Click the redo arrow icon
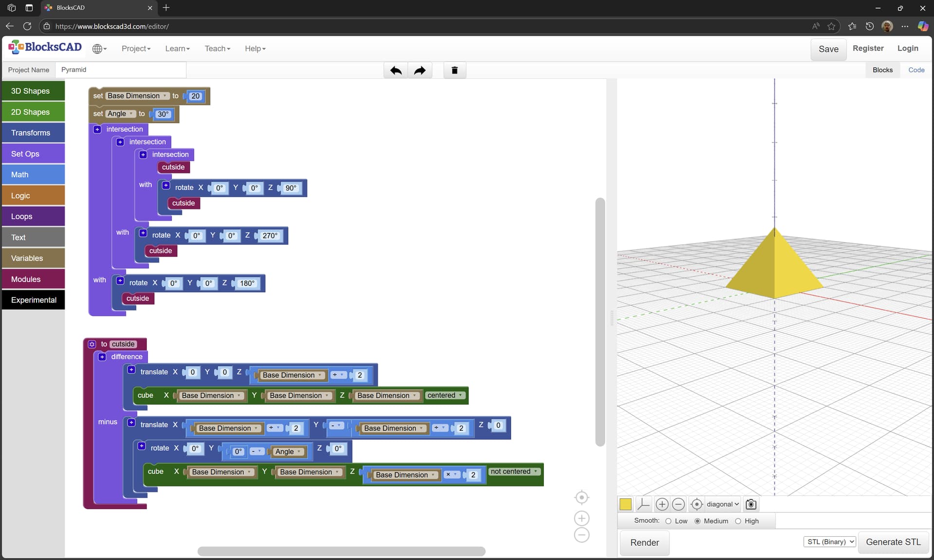 [420, 70]
